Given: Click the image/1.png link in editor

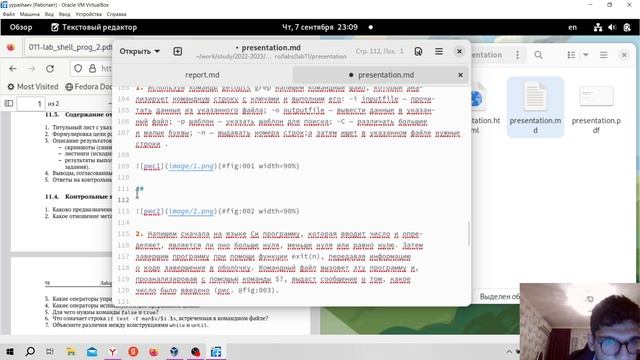Looking at the screenshot, I should [191, 166].
